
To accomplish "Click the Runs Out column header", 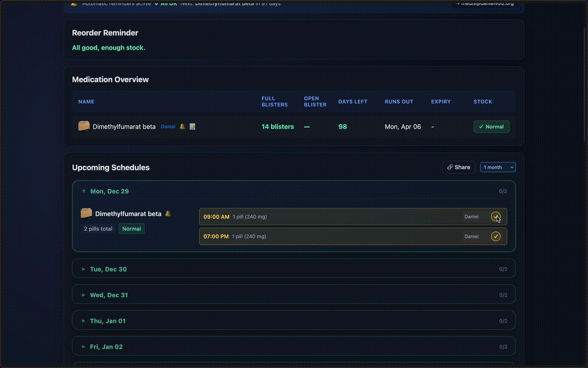I will 399,102.
